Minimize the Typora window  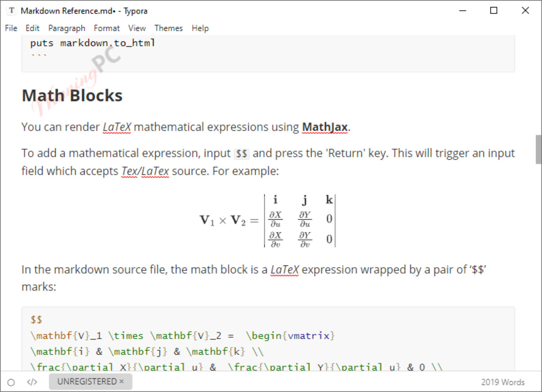pos(463,11)
